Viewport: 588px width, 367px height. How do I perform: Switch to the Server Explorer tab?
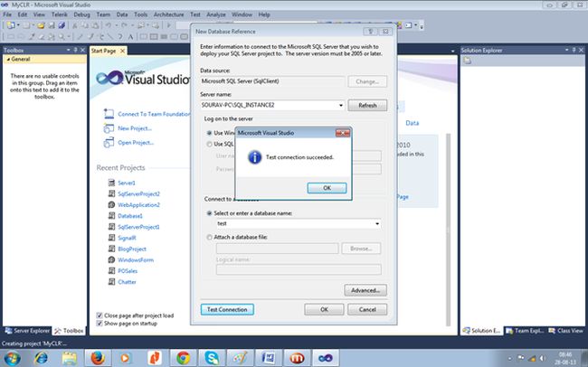pos(27,331)
